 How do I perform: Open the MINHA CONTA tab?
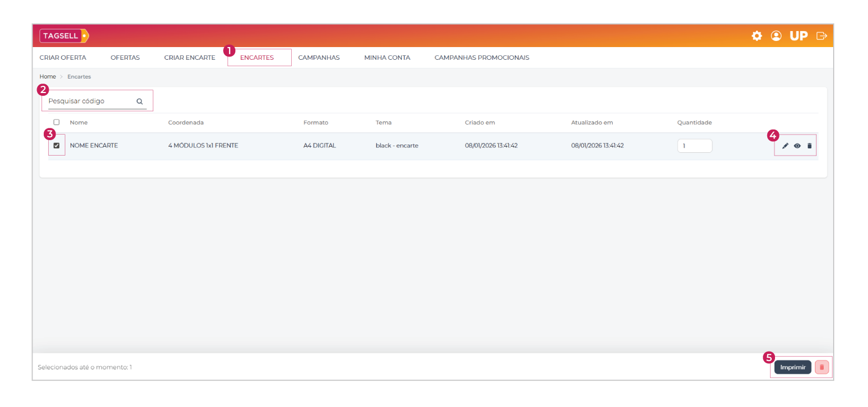pyautogui.click(x=387, y=58)
